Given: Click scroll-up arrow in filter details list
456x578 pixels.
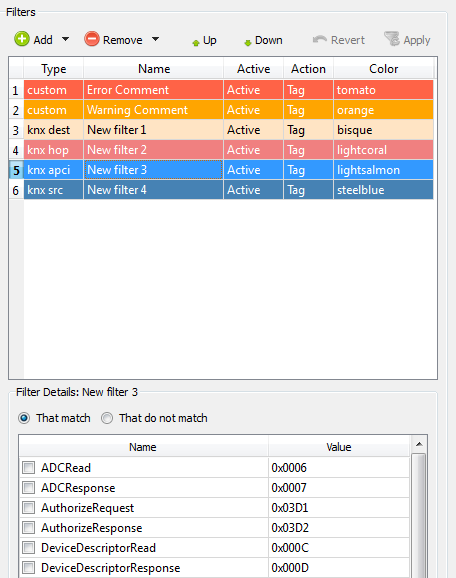Looking at the screenshot, I should (419, 444).
